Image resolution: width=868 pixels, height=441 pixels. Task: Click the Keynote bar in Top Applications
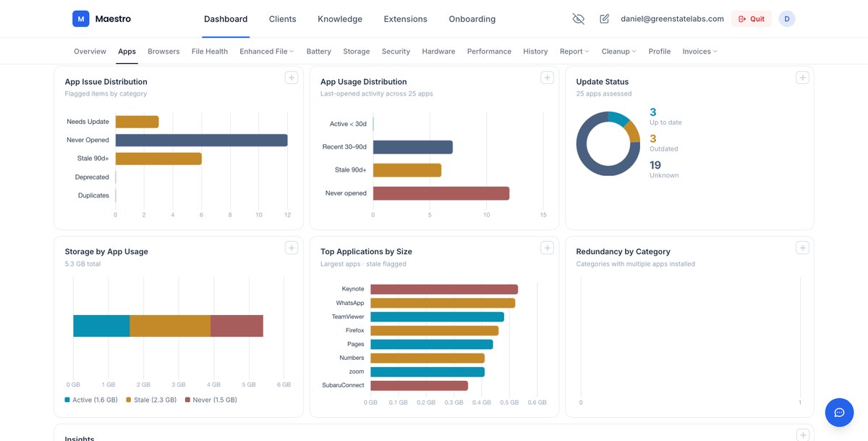click(444, 289)
